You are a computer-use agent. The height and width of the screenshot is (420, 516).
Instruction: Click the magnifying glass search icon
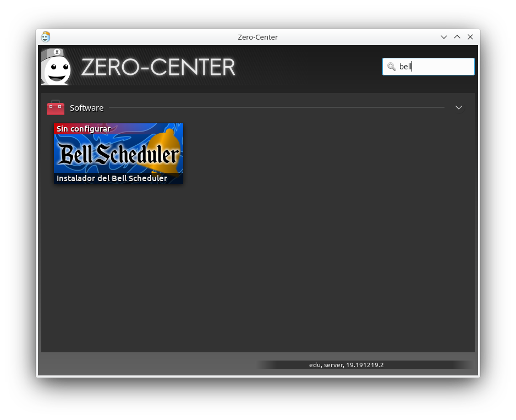(391, 67)
